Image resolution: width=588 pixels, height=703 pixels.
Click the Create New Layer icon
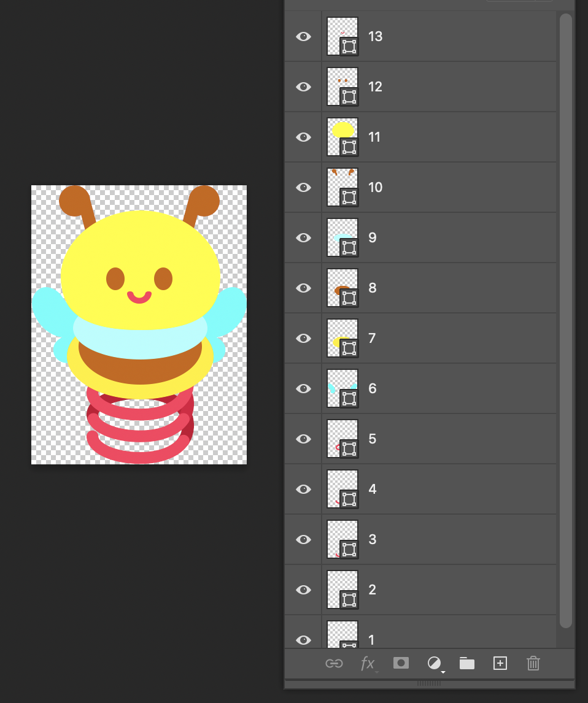point(500,663)
